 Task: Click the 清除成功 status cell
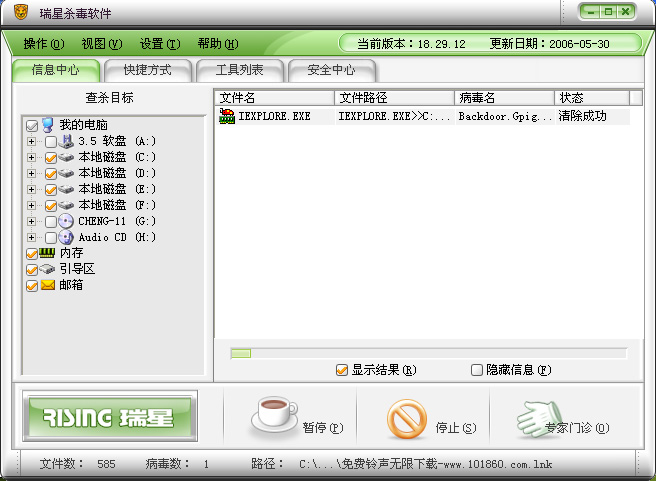[x=582, y=116]
